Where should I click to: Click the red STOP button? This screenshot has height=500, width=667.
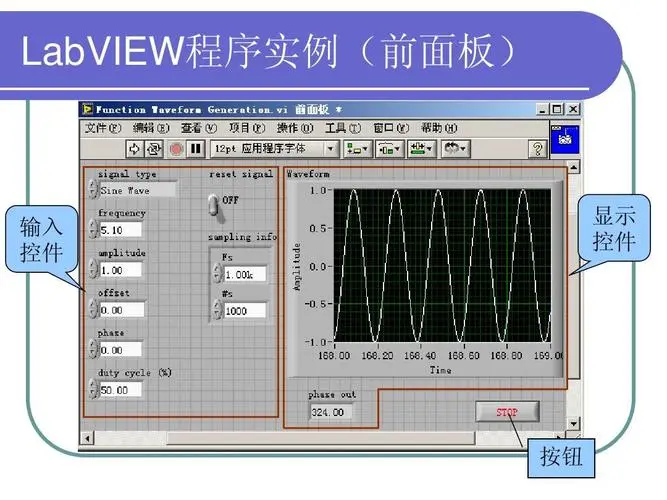click(x=507, y=412)
